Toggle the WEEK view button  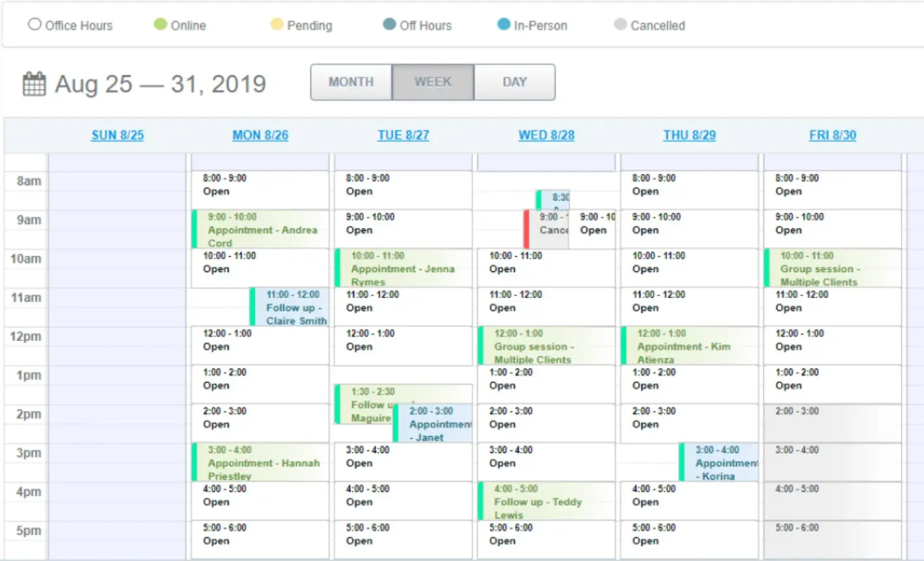coord(433,82)
